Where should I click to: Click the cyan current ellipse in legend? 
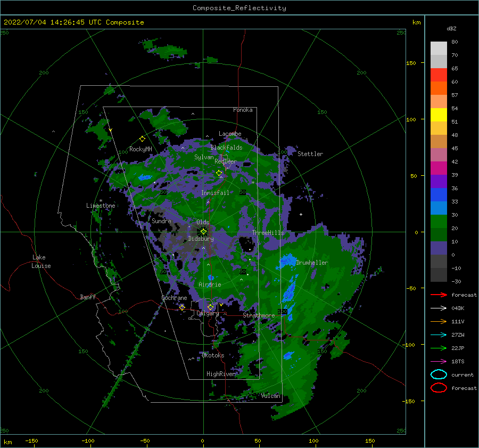[x=439, y=374]
